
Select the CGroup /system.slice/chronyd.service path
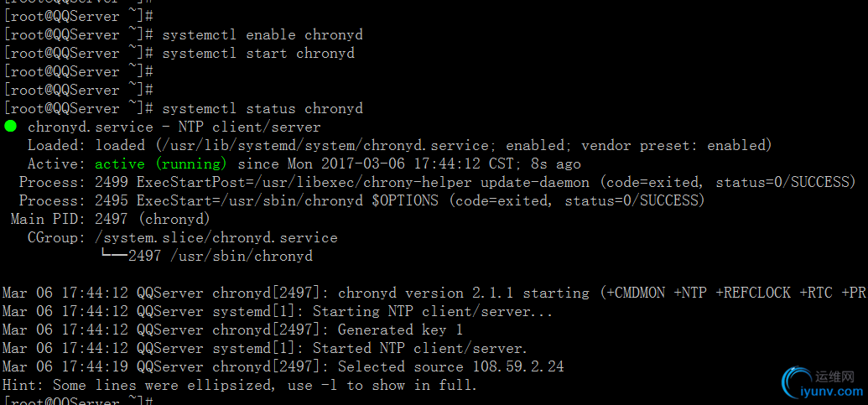tap(216, 238)
